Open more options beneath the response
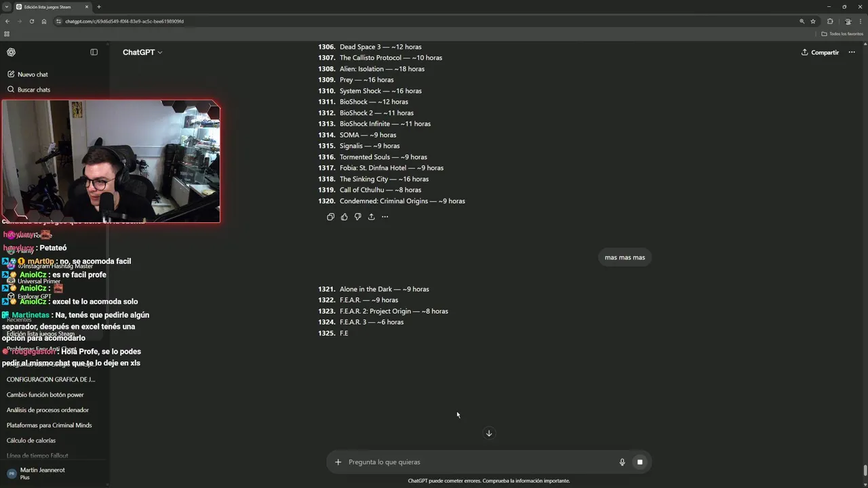This screenshot has height=488, width=868. [x=384, y=217]
